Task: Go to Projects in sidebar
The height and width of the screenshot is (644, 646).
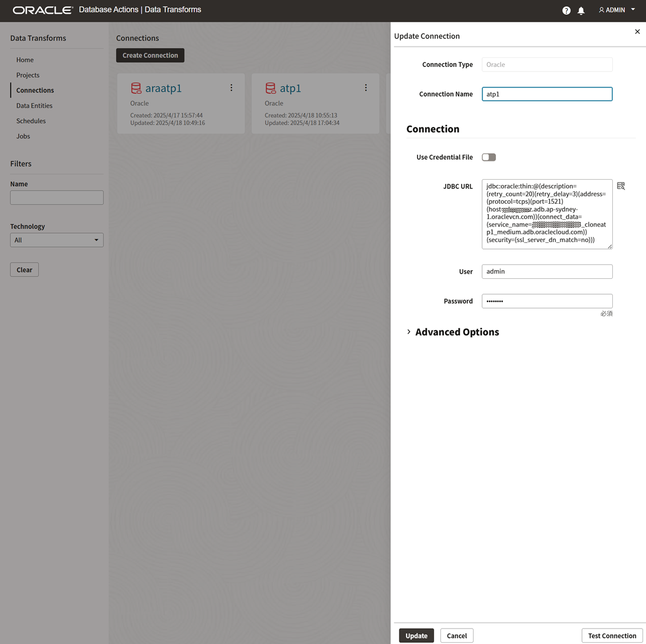Action: click(x=28, y=75)
